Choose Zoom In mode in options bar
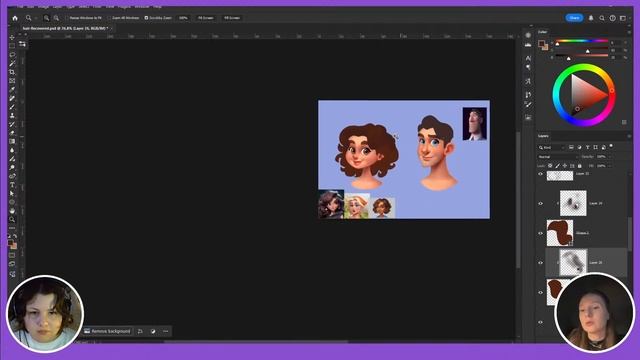The width and height of the screenshot is (640, 360). click(x=46, y=18)
